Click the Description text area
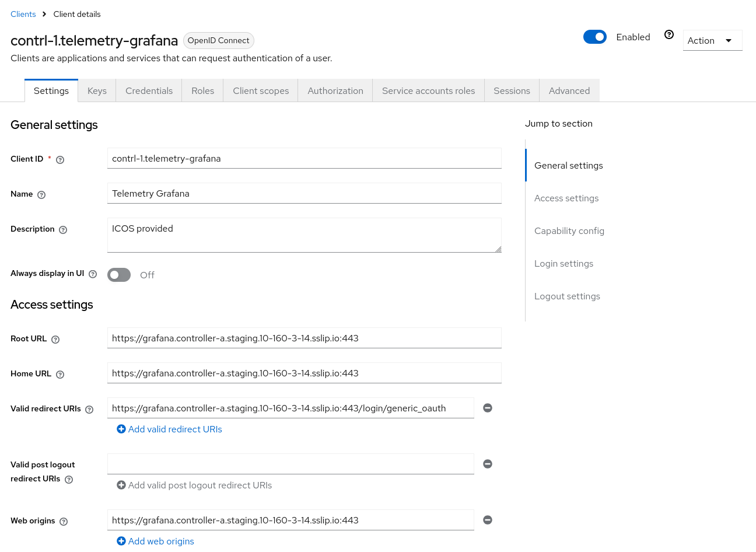Viewport: 756px width, 552px height. point(304,235)
